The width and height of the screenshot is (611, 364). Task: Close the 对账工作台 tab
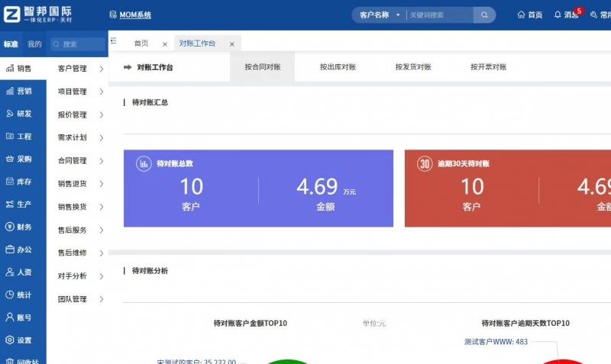click(232, 44)
